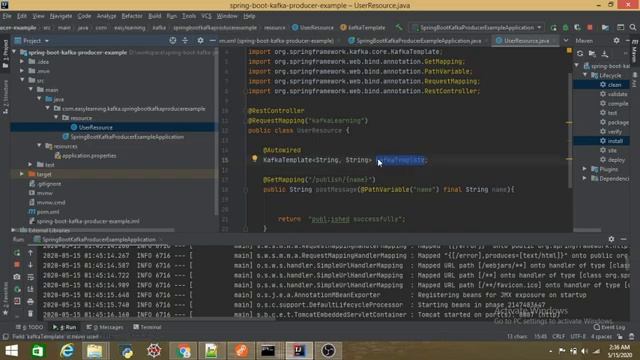640x360 pixels.
Task: Click the camera thread dump icon
Action: click(17, 276)
